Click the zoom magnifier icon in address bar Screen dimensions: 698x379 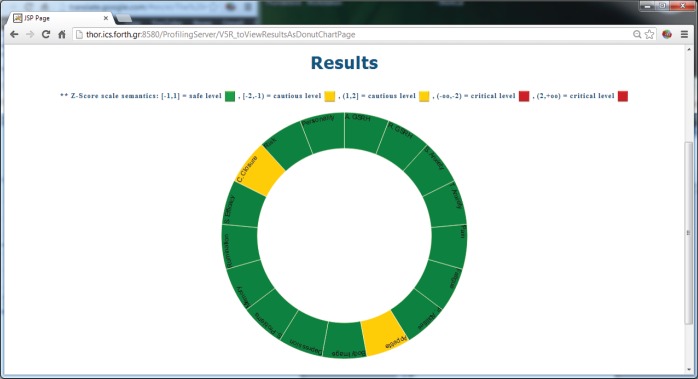[637, 34]
